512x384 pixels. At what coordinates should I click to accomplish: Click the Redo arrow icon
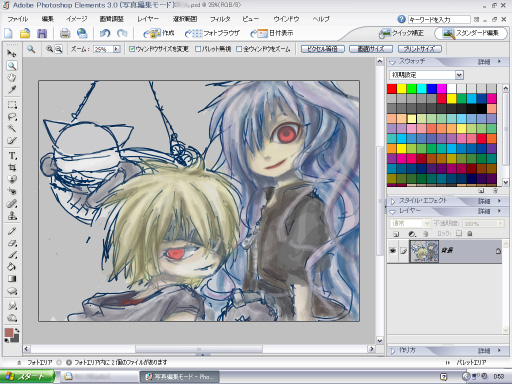tap(122, 33)
